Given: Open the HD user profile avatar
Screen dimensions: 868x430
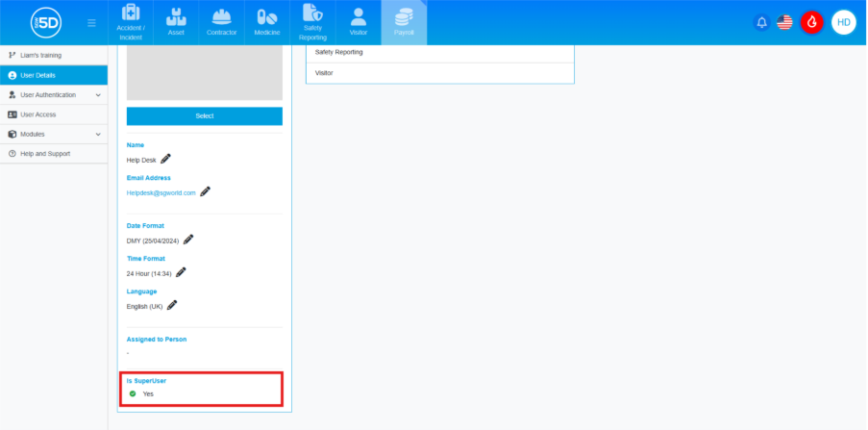Looking at the screenshot, I should click(844, 22).
